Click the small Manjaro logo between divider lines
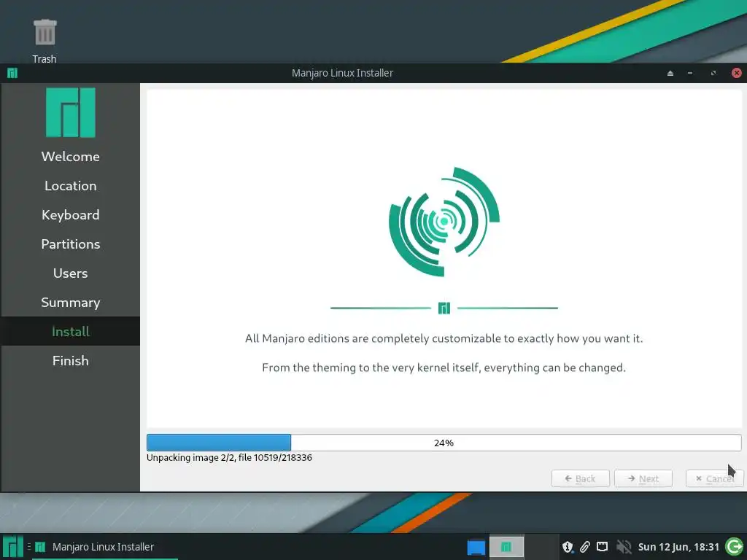This screenshot has height=560, width=747. 444,308
